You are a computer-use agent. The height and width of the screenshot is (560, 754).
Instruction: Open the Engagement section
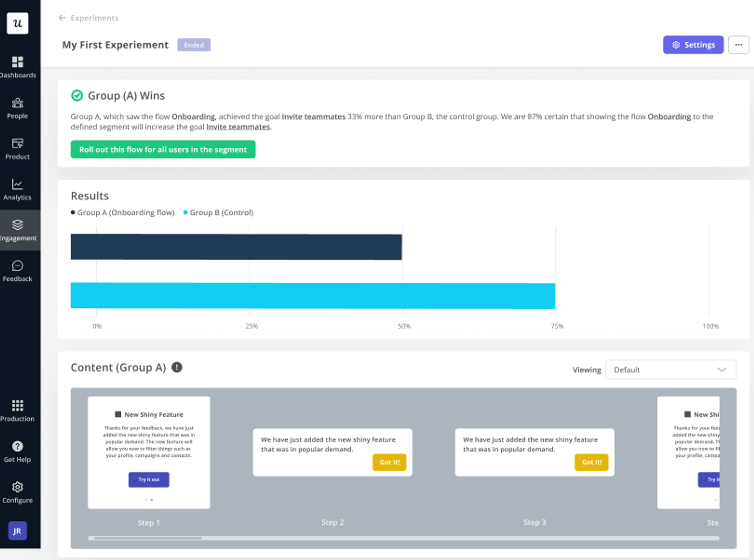tap(17, 228)
